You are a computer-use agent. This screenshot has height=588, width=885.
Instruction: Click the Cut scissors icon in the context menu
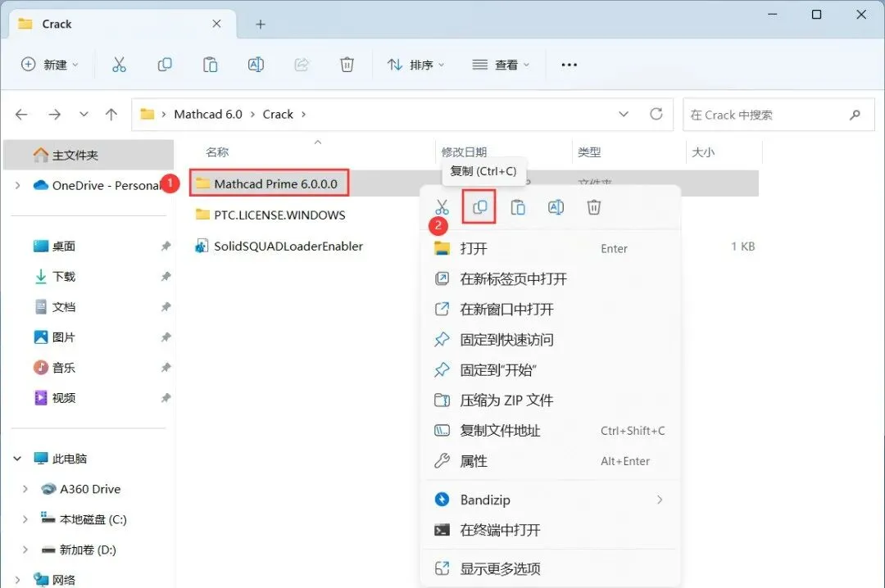[x=442, y=207]
